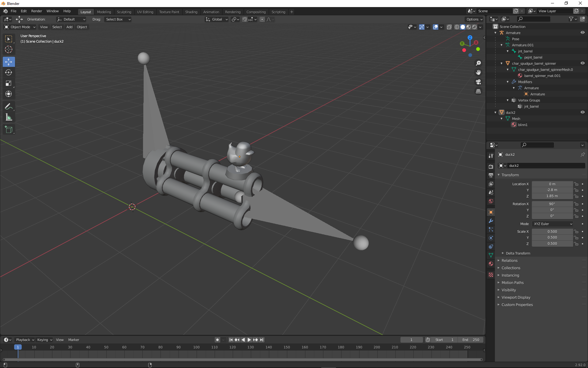The width and height of the screenshot is (588, 368).
Task: Open the Render menu
Action: (x=36, y=11)
